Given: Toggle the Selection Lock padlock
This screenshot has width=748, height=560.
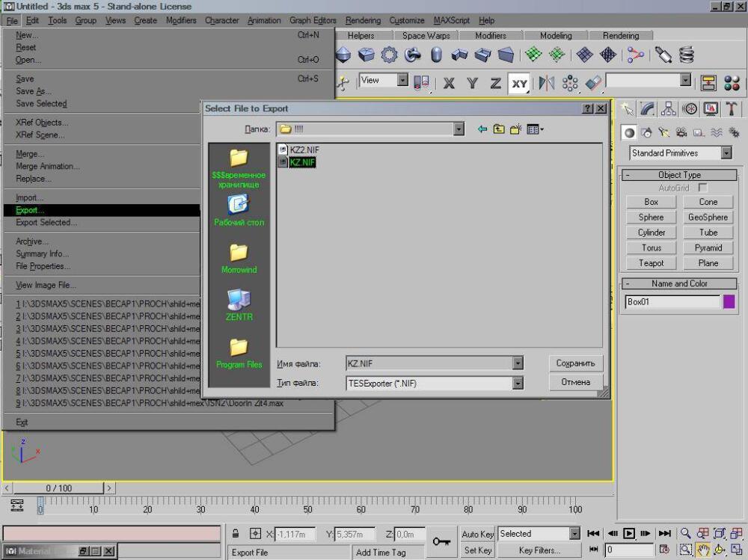Looking at the screenshot, I should (x=235, y=533).
